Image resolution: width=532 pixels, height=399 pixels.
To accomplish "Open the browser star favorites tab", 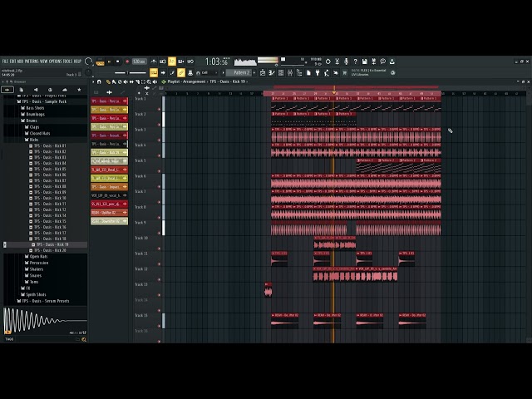I will tap(79, 90).
